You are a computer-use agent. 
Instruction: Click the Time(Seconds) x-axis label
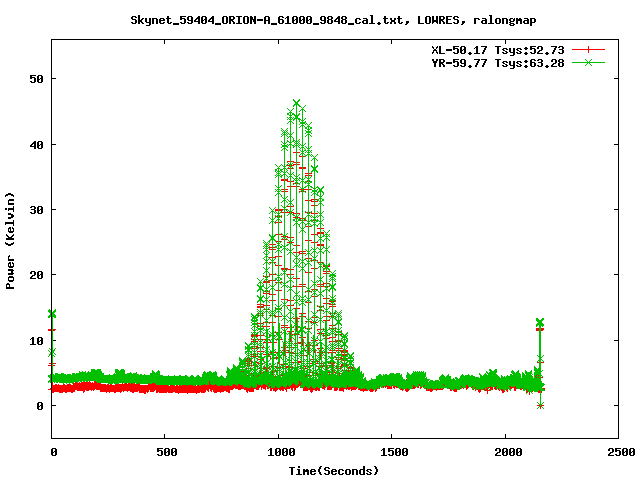[x=334, y=471]
